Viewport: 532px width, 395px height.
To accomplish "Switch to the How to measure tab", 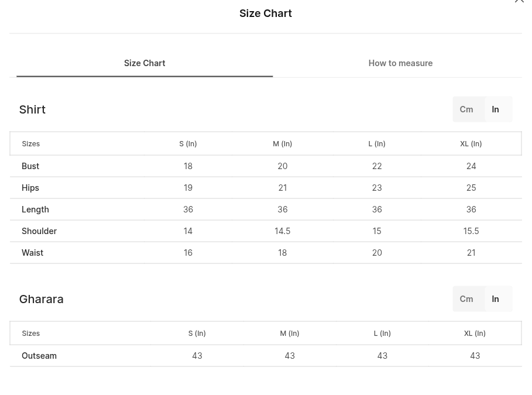I will click(x=400, y=63).
